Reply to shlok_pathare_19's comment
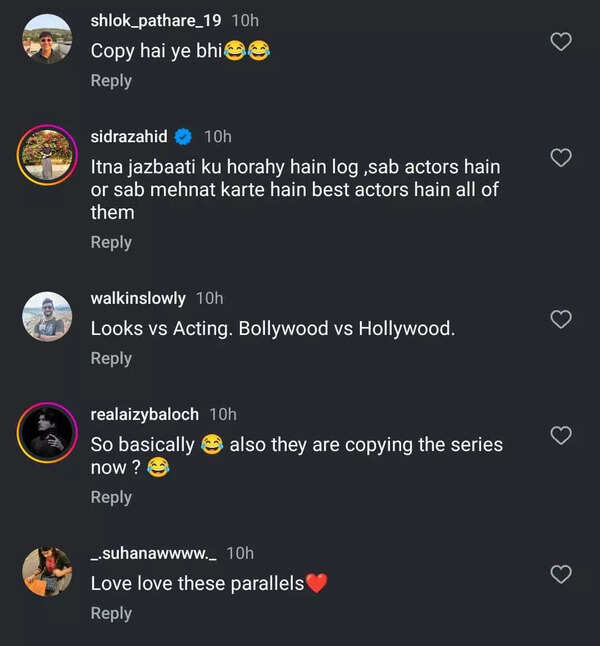 pyautogui.click(x=111, y=80)
